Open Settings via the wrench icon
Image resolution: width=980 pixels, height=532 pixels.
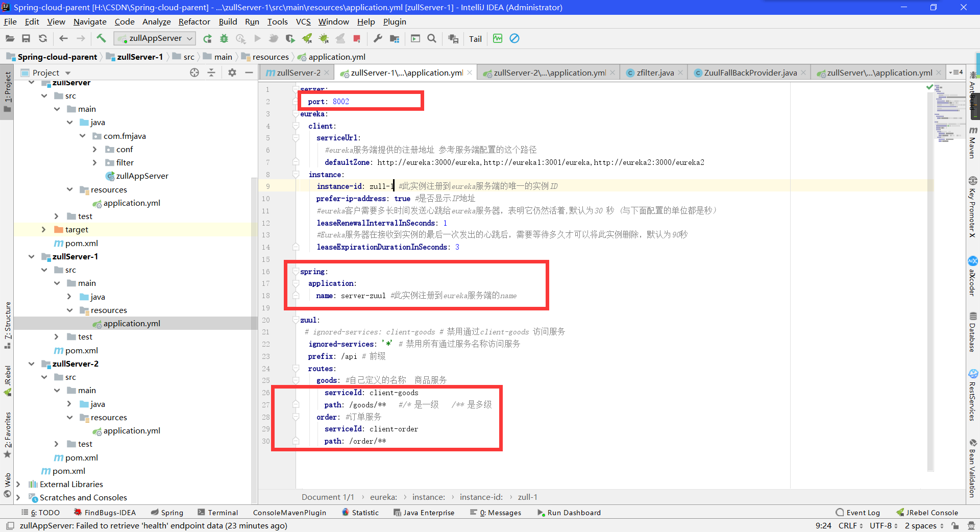[x=378, y=38]
